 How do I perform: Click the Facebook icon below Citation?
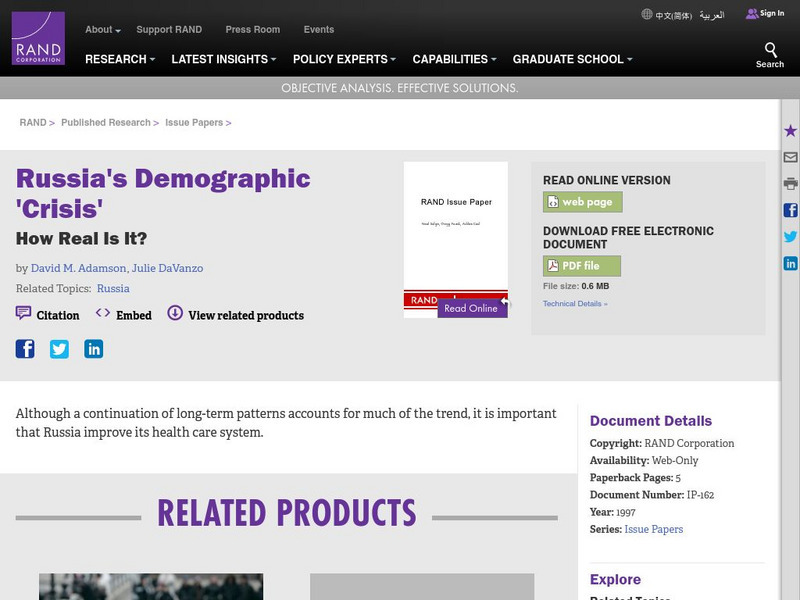pyautogui.click(x=25, y=349)
